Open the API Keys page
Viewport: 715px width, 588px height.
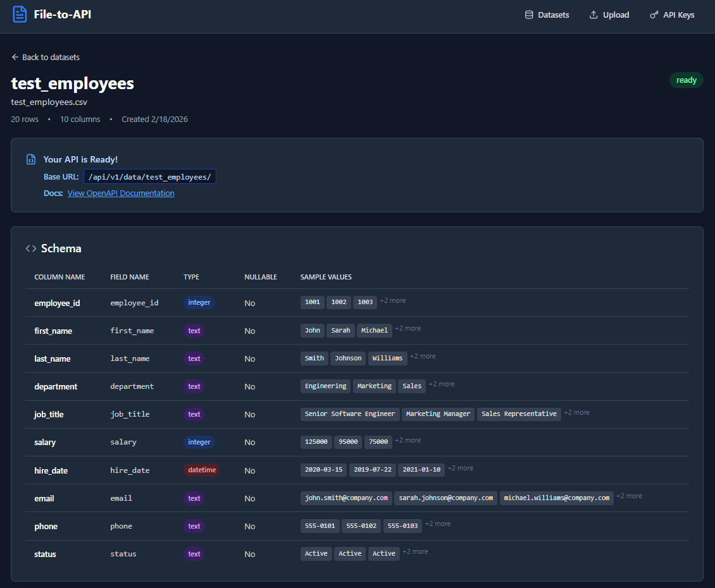(x=678, y=15)
